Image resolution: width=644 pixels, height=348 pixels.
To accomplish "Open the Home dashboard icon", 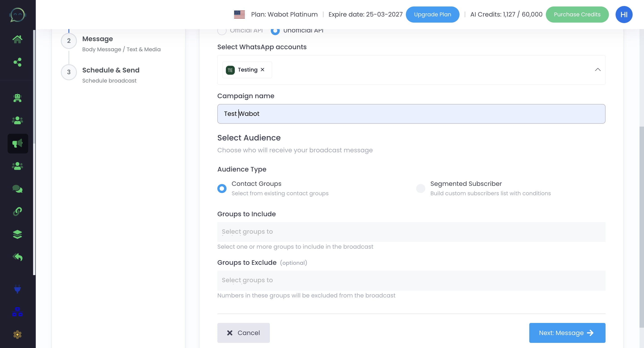I will tap(17, 39).
